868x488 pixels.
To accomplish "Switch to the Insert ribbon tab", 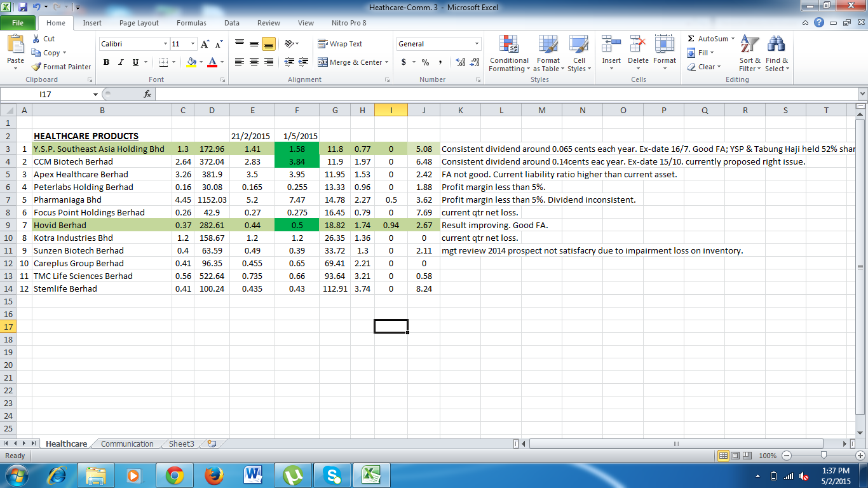I will pyautogui.click(x=92, y=23).
